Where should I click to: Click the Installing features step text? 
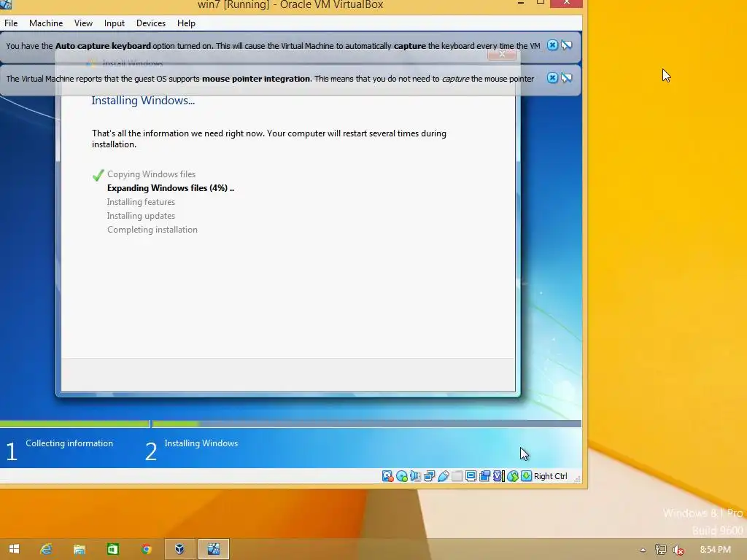tap(141, 202)
